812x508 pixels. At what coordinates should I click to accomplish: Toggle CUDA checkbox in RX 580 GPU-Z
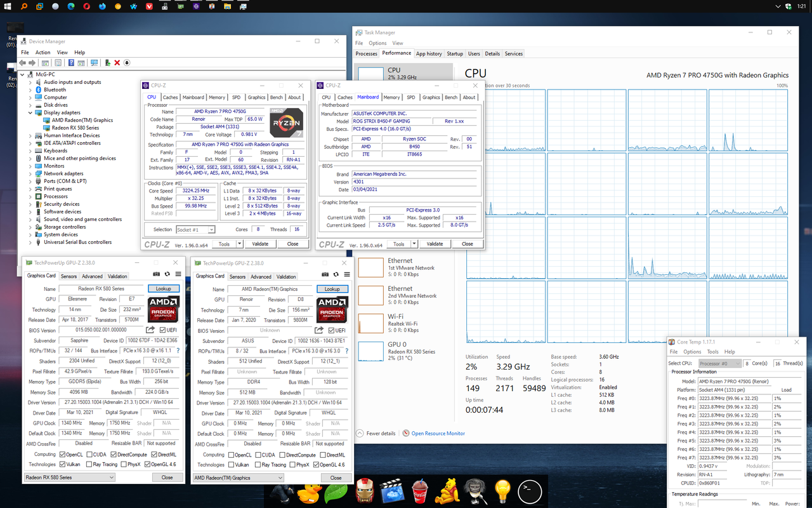[89, 455]
